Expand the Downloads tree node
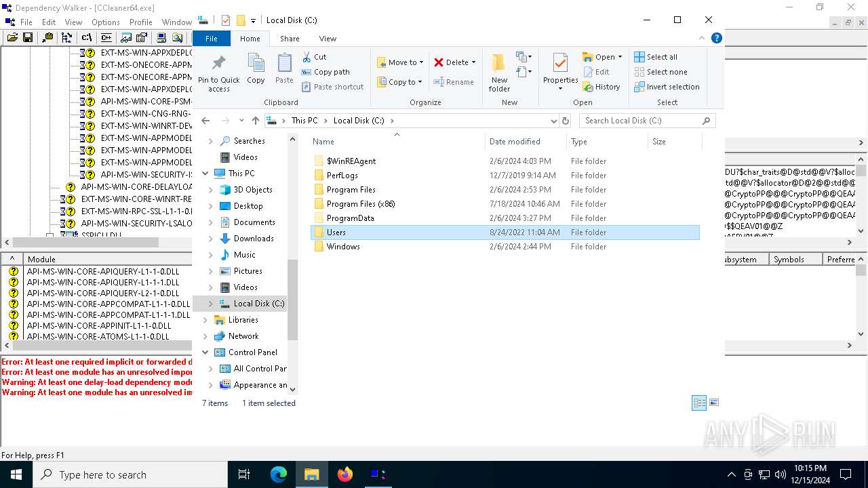 [211, 239]
